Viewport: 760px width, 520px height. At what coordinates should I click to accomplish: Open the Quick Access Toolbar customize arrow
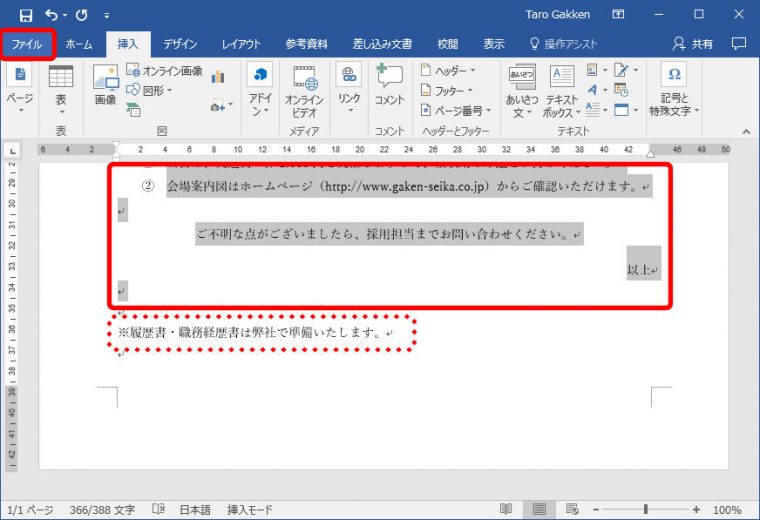106,16
